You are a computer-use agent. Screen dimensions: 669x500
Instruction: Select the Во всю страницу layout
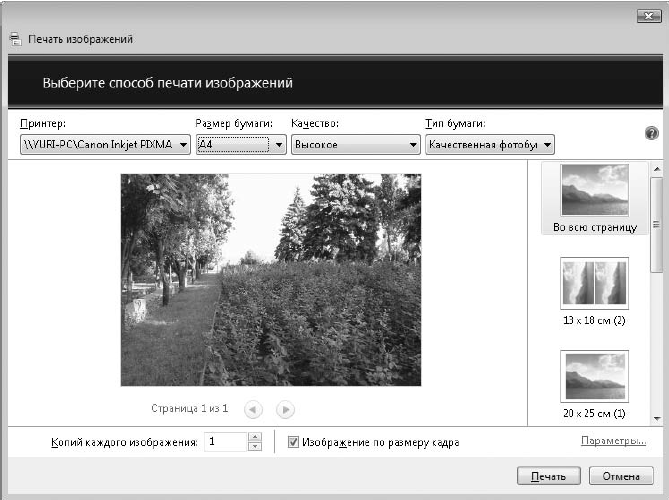594,198
